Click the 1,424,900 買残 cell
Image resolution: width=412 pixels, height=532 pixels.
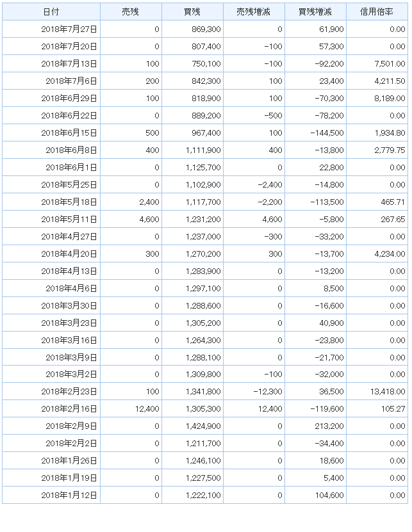[x=202, y=426]
